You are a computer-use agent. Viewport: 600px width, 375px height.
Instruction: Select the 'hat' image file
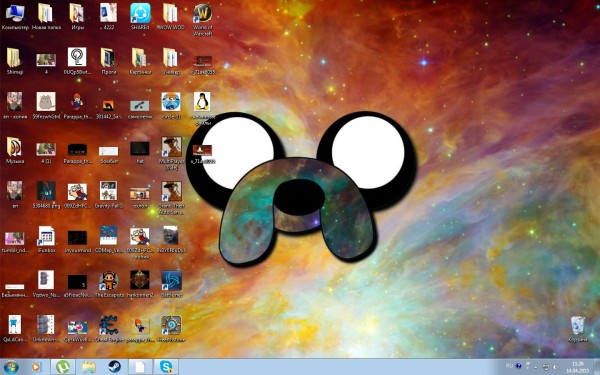pyautogui.click(x=140, y=153)
